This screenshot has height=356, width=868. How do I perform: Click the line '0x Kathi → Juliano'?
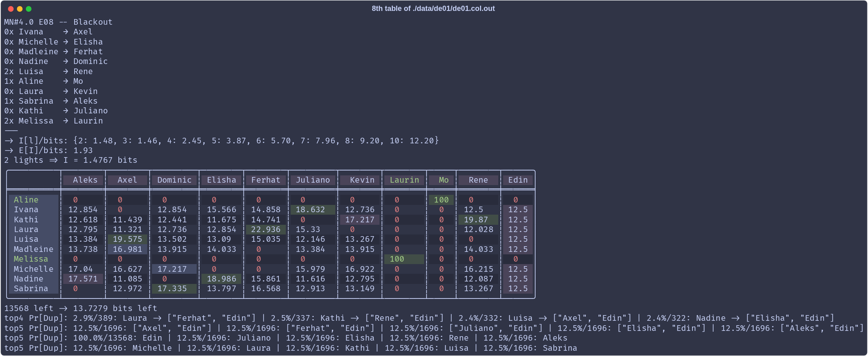tap(56, 111)
